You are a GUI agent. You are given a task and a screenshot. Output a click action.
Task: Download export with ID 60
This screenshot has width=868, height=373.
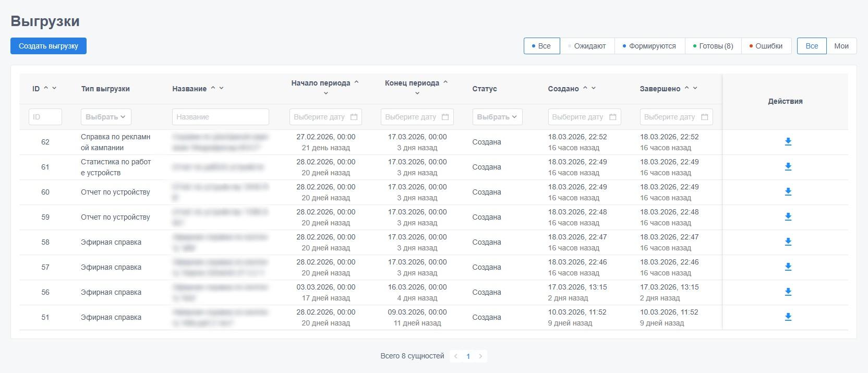pyautogui.click(x=788, y=192)
